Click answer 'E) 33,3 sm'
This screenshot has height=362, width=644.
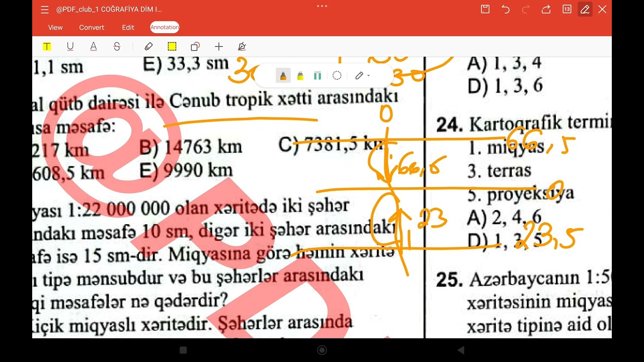(186, 64)
